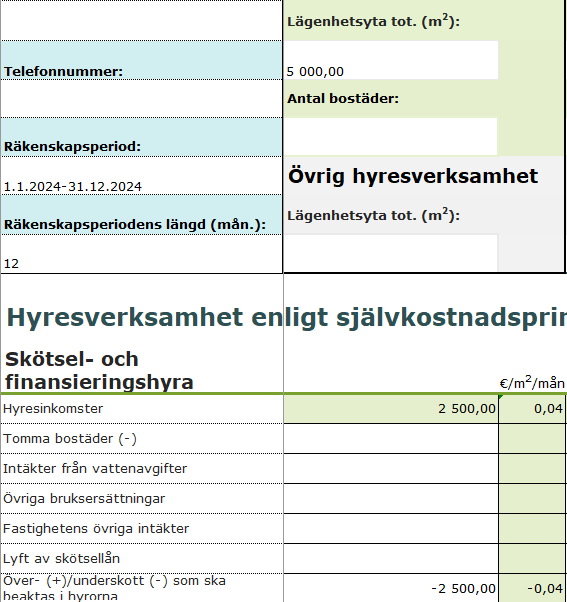This screenshot has width=567, height=602.
Task: Click the Fastighetens övriga intäkter amount cell
Action: [391, 528]
